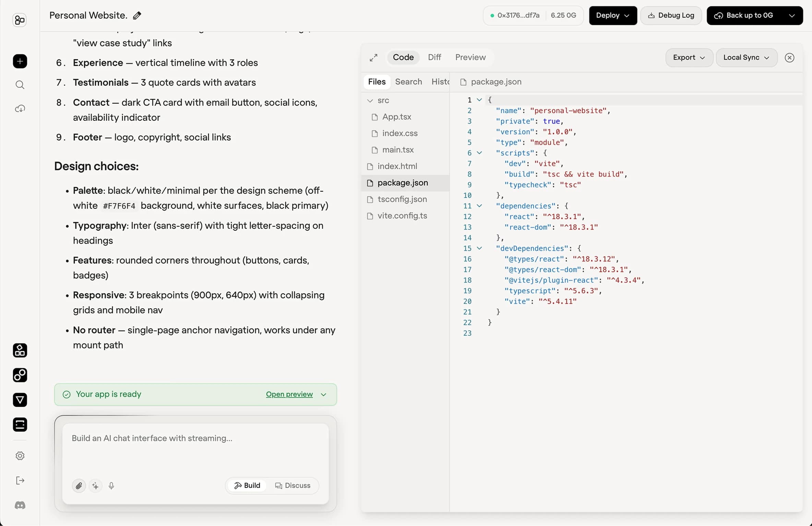Viewport: 812px width, 526px height.
Task: Click the paperclip attach icon
Action: [x=79, y=486]
